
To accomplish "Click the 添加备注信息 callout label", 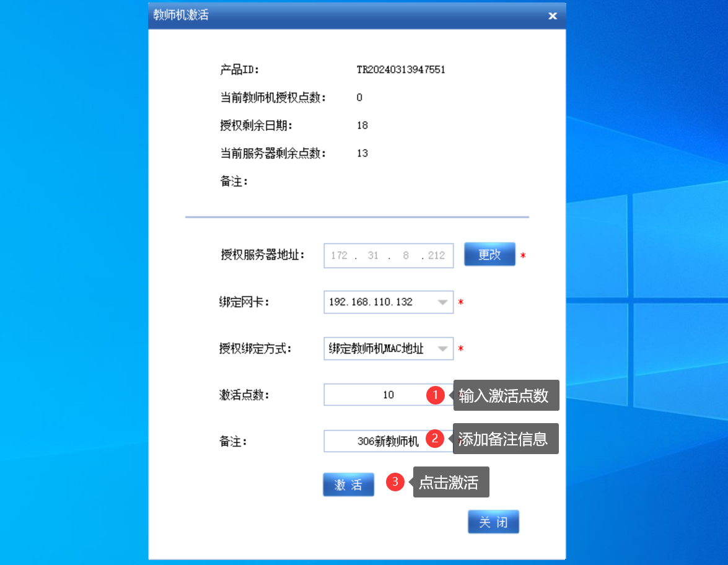I will pyautogui.click(x=503, y=439).
